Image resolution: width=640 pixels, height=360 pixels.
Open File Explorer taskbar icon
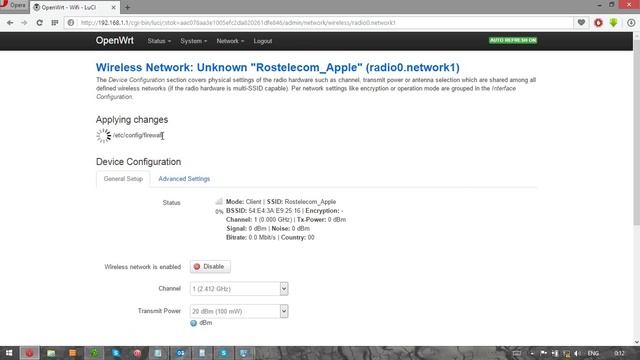[x=51, y=353]
